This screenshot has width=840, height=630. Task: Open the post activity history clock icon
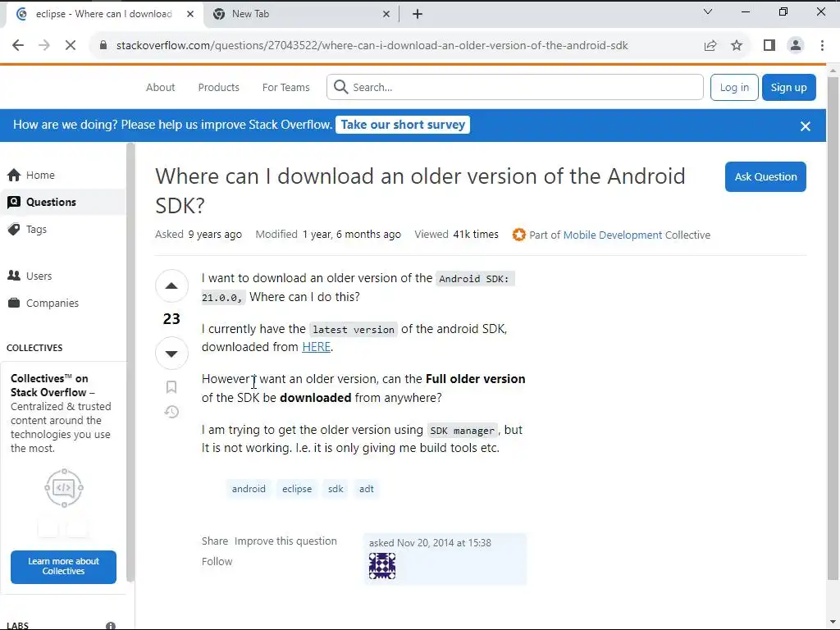(x=171, y=412)
